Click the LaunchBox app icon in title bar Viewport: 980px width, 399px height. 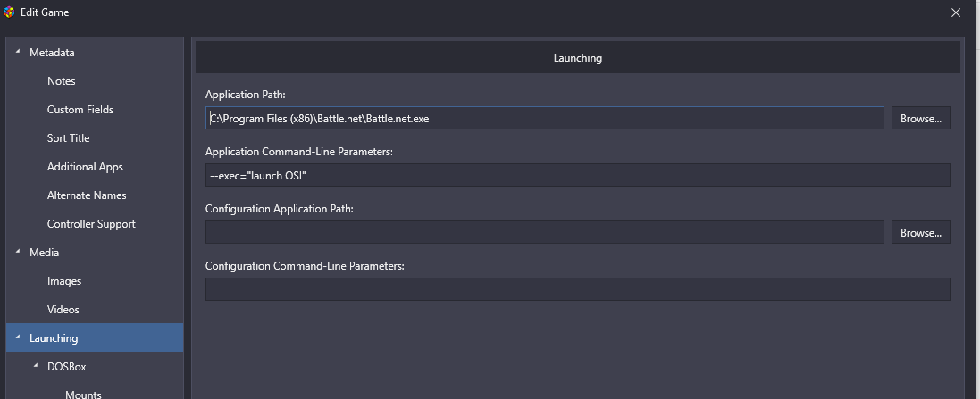point(9,12)
